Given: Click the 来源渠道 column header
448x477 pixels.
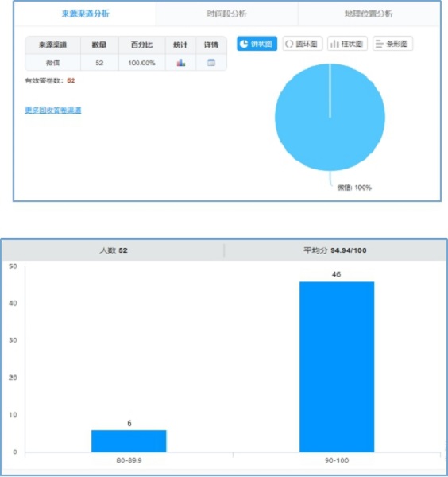Looking at the screenshot, I should 52,45.
